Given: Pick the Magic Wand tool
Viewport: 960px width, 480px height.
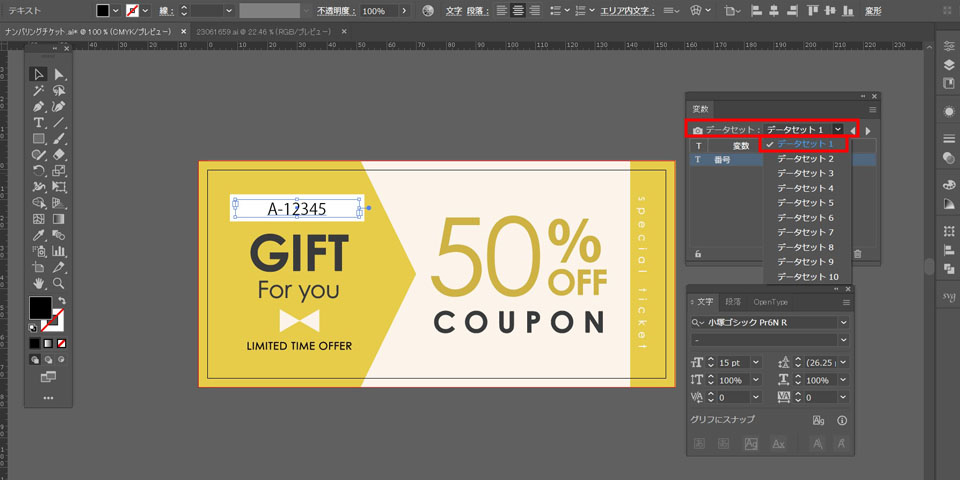Looking at the screenshot, I should tap(38, 90).
